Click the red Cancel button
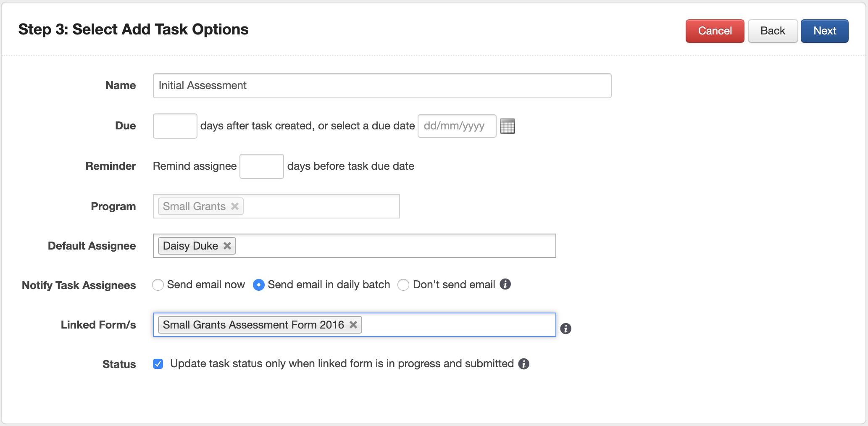This screenshot has width=868, height=426. [x=715, y=31]
